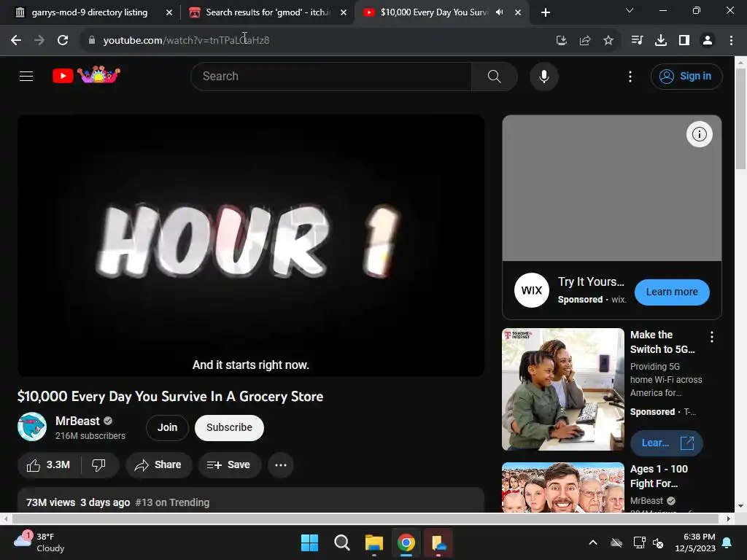The height and width of the screenshot is (560, 747).
Task: Open options menu for T-Mobile ad
Action: (x=712, y=337)
